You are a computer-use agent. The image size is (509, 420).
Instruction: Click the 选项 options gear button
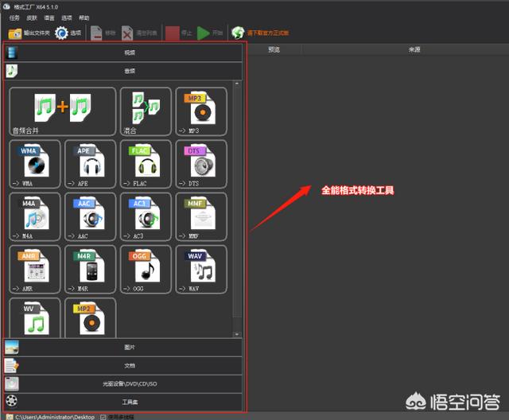68,33
